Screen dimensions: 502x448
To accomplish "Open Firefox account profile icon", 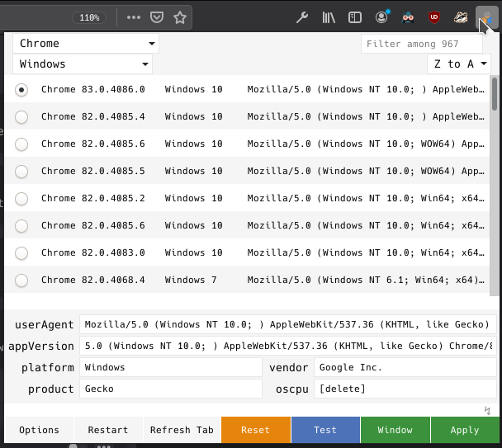I will coord(381,17).
